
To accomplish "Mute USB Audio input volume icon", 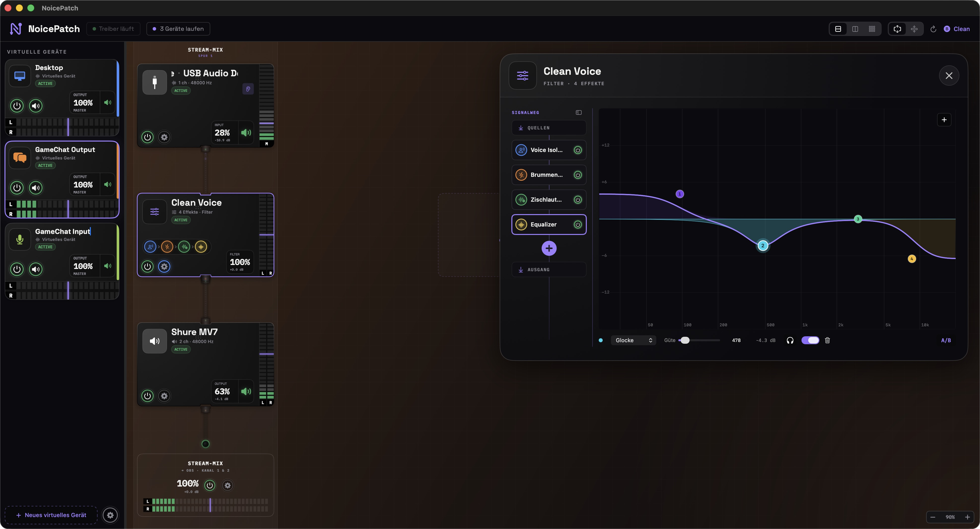I will pos(246,132).
